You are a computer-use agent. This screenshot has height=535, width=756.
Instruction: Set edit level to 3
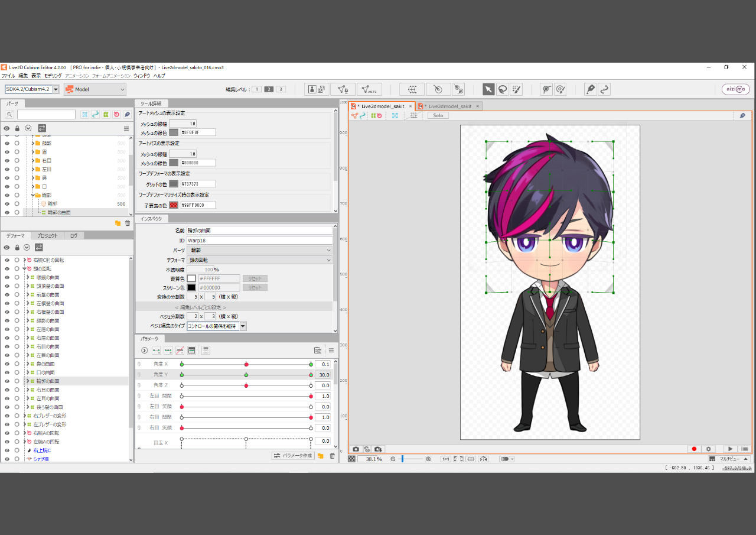coord(281,89)
